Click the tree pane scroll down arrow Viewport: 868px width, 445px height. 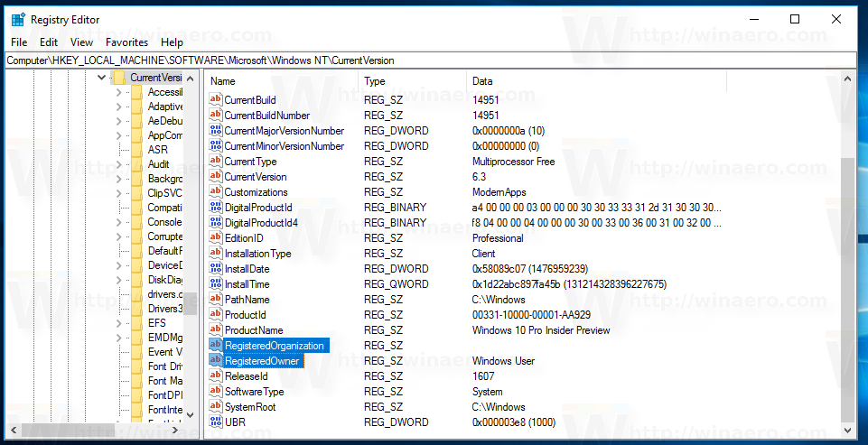191,414
